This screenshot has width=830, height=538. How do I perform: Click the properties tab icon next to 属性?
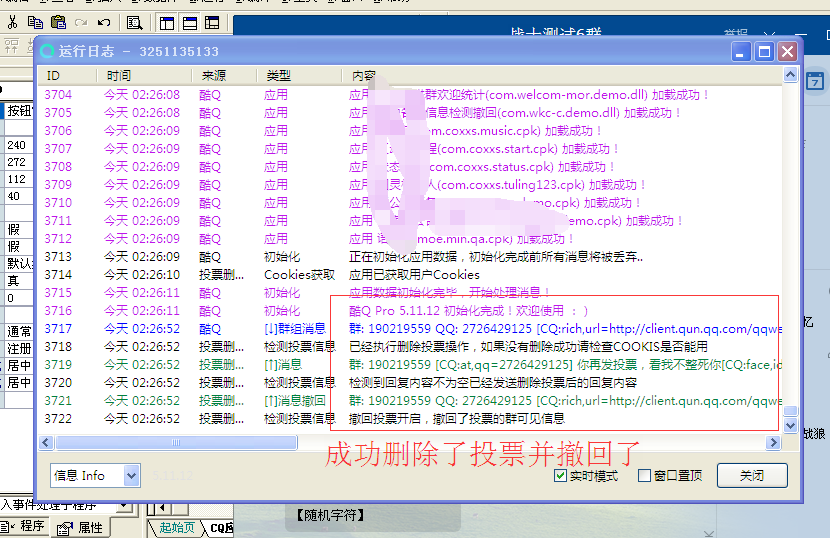click(65, 528)
